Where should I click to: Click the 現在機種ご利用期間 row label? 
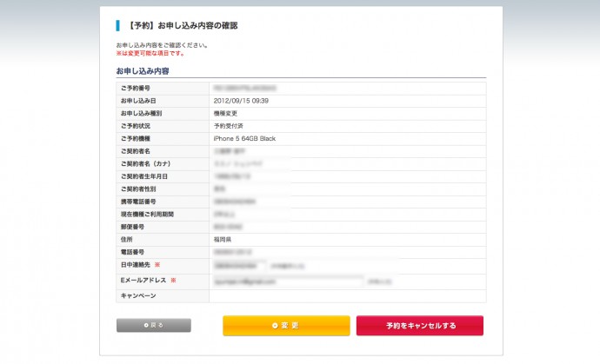147,214
